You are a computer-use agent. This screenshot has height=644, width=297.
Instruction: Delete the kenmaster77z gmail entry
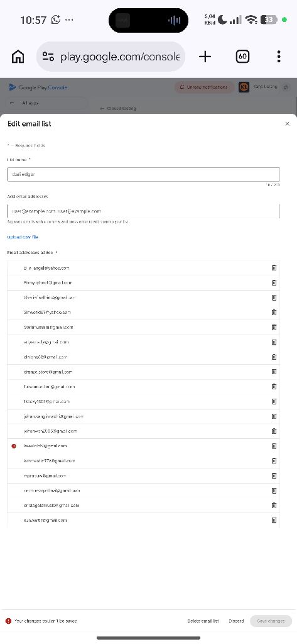274,461
